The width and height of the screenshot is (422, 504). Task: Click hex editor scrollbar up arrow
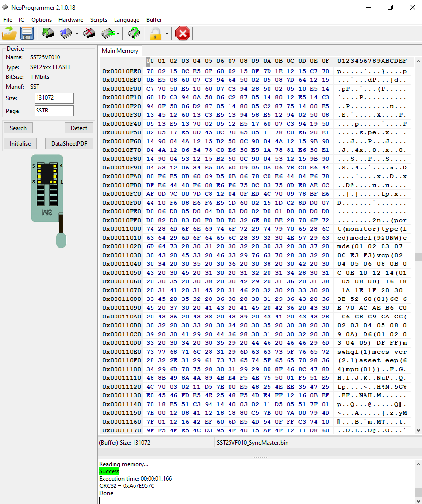(418, 61)
